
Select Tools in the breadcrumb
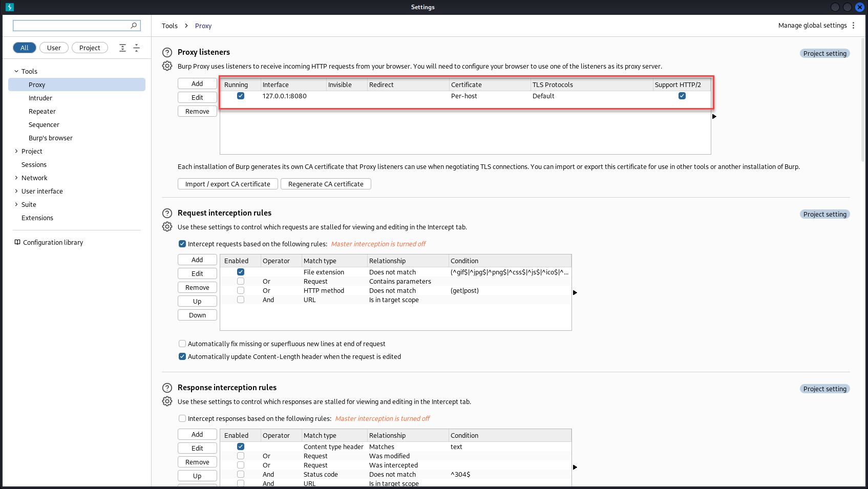pos(170,26)
